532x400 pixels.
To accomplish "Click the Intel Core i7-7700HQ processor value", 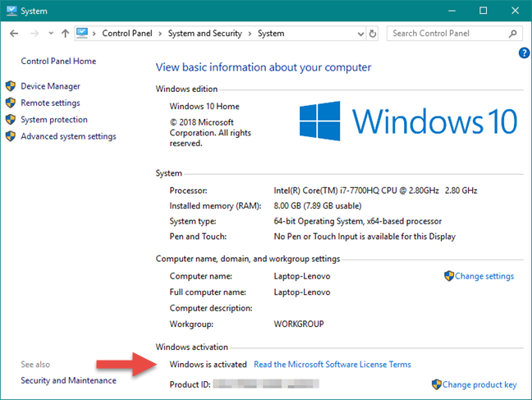I will 375,191.
